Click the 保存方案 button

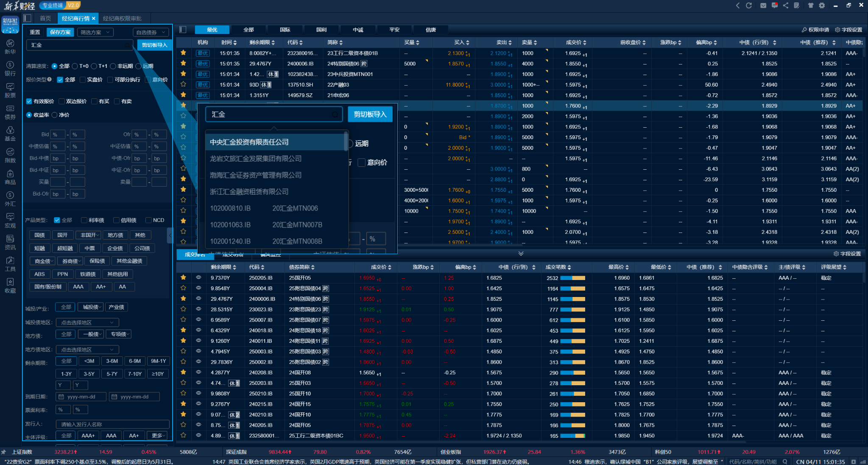point(60,32)
